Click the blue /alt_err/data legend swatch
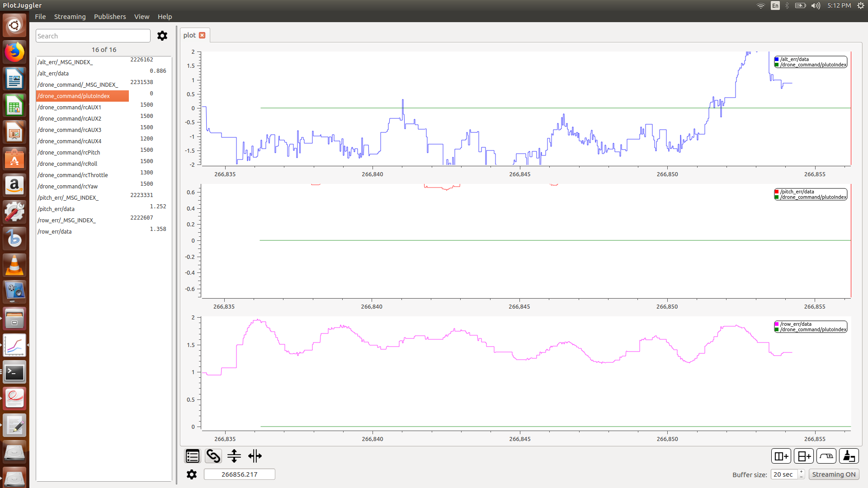This screenshot has height=488, width=868. click(777, 59)
